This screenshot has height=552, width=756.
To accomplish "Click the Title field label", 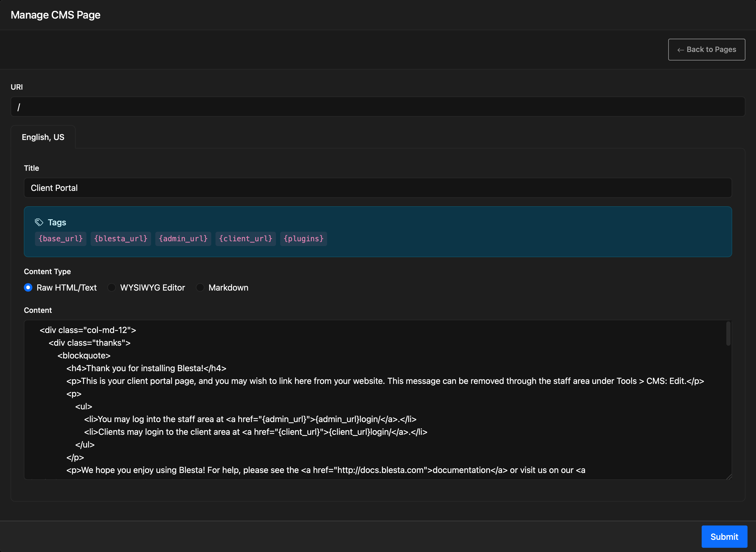I will pos(31,168).
